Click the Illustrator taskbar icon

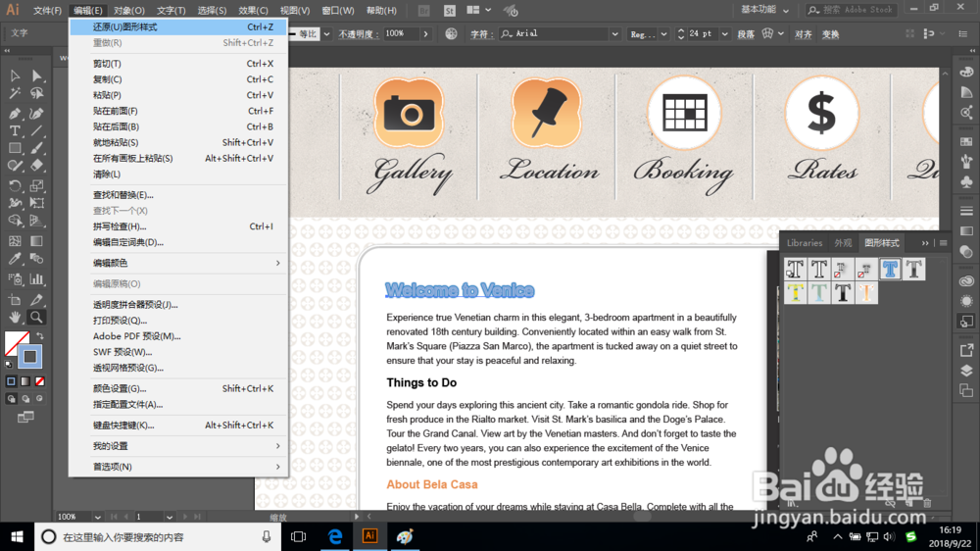click(x=370, y=536)
